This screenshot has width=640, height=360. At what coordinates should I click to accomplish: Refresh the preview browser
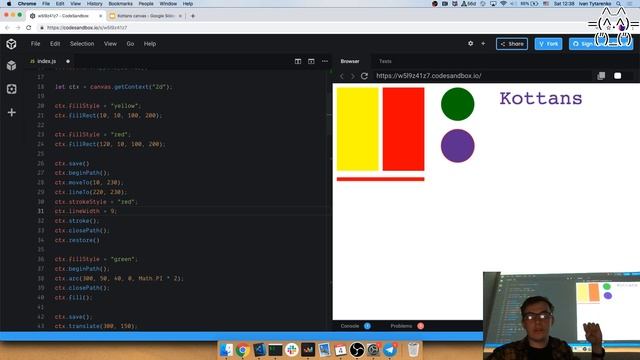pos(364,76)
